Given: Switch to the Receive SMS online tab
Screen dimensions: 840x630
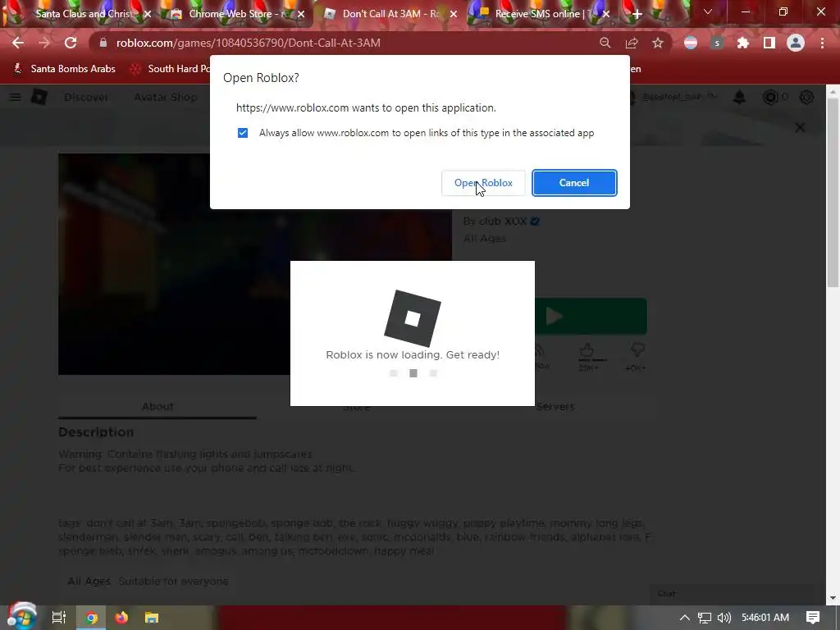Looking at the screenshot, I should (538, 14).
